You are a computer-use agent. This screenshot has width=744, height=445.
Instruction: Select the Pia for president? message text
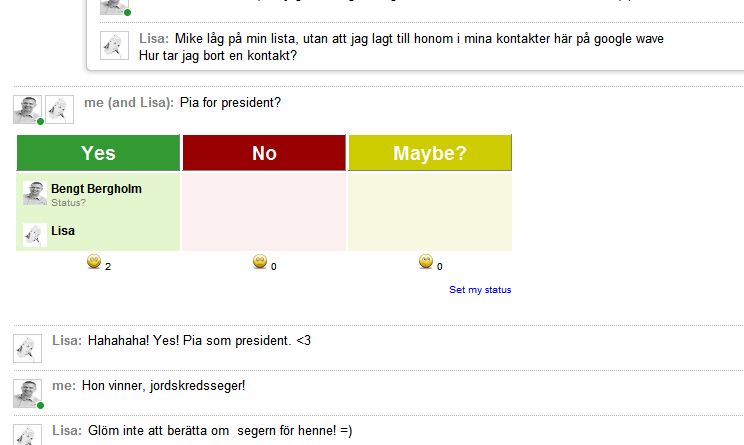coord(230,102)
